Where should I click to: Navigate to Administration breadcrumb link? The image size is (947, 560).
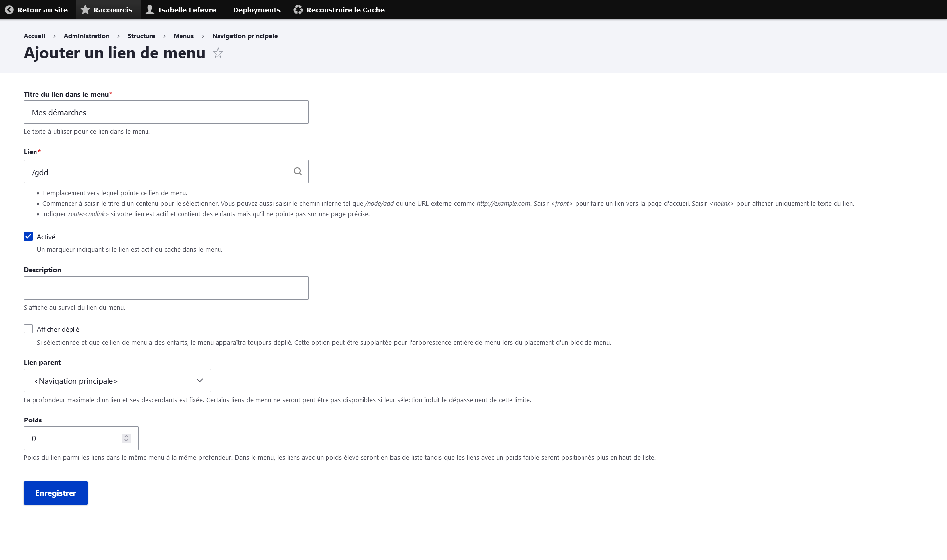86,36
